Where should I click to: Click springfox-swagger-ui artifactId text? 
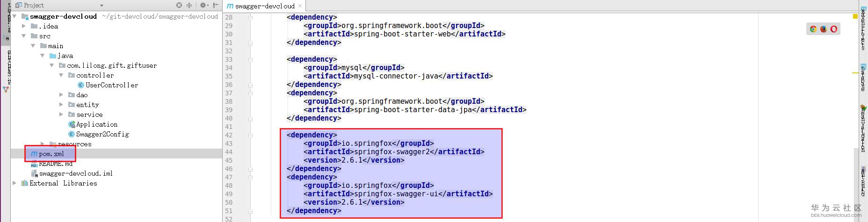(396, 194)
